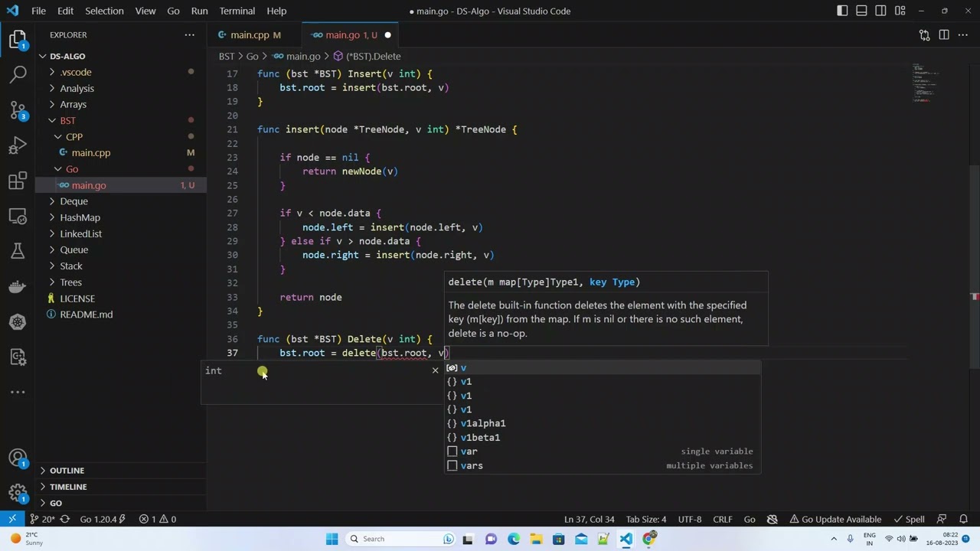Select the var single variable snippet suggestion
980x551 pixels.
(603, 452)
